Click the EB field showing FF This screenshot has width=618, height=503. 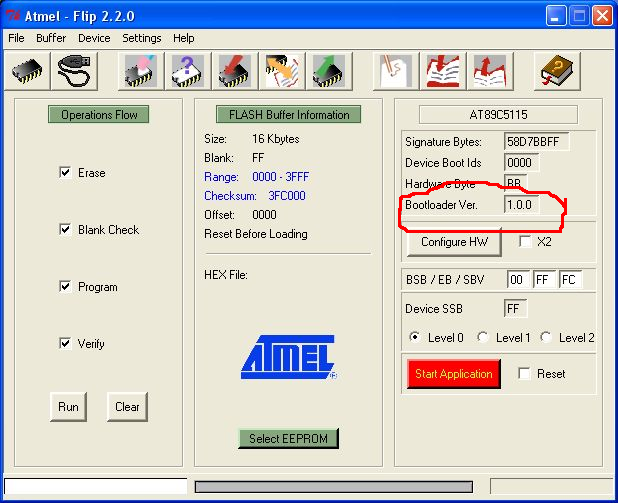[544, 279]
